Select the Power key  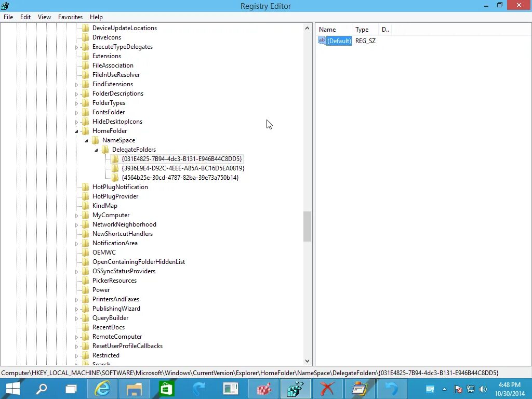101,290
